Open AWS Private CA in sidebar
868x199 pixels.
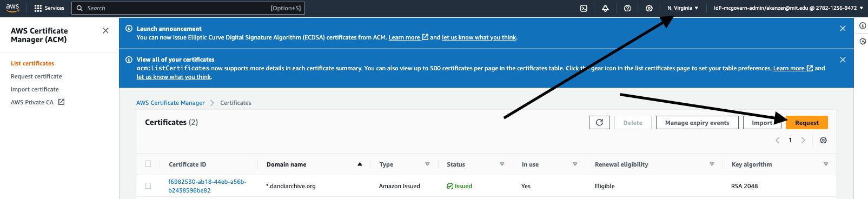[32, 102]
